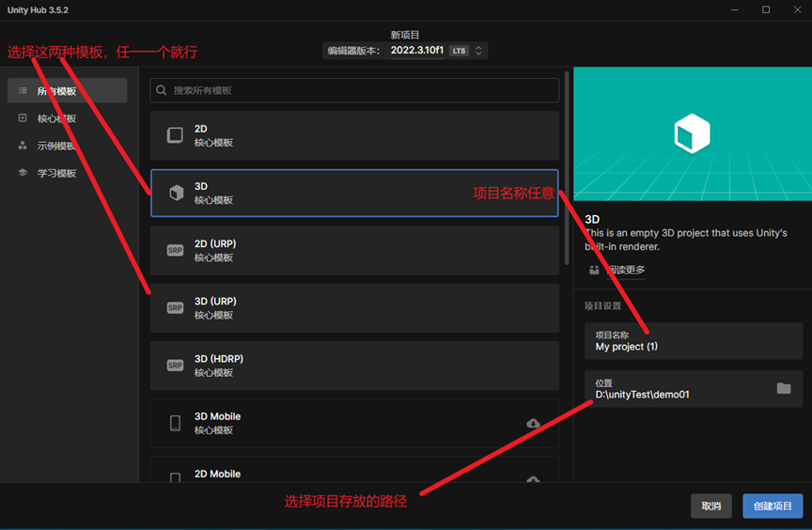Screen dimensions: 812x530
Task: Click the 项目设置 heading
Action: [602, 306]
